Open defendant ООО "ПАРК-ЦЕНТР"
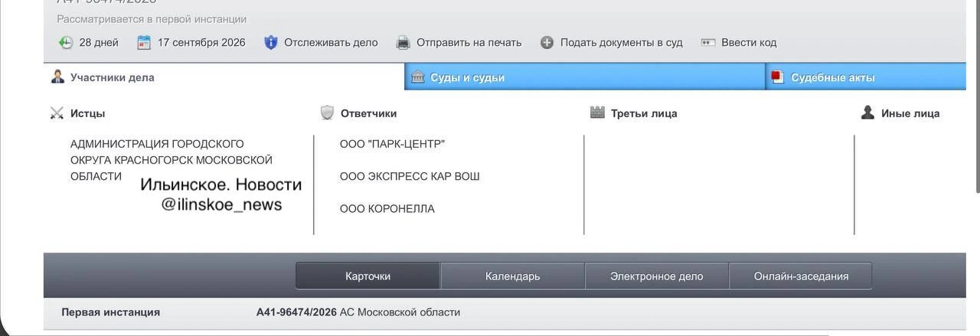 pos(392,144)
